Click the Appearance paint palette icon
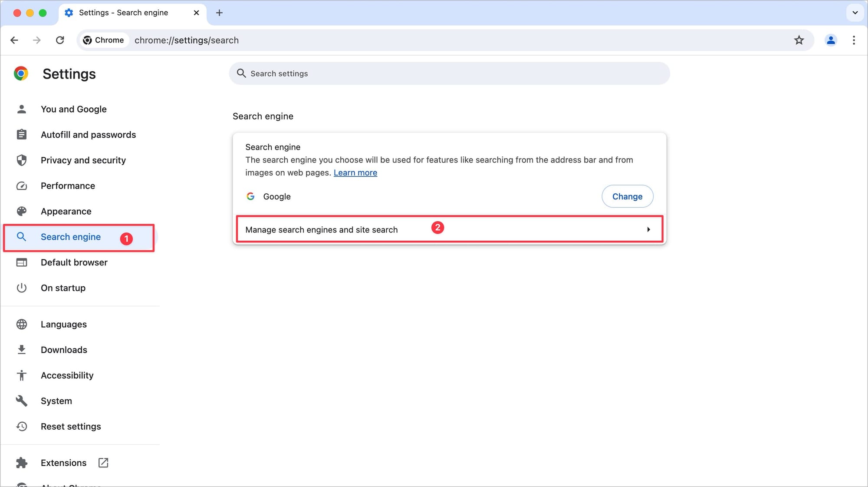The width and height of the screenshot is (868, 487). pos(21,211)
